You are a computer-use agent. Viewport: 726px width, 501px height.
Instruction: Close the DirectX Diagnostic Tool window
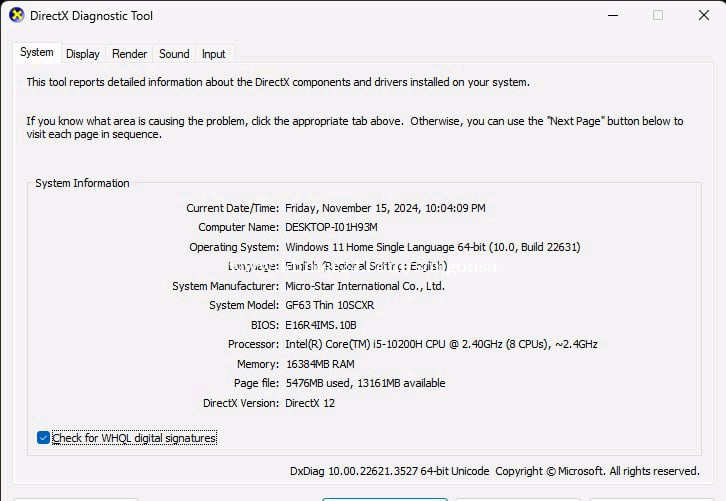(x=704, y=15)
